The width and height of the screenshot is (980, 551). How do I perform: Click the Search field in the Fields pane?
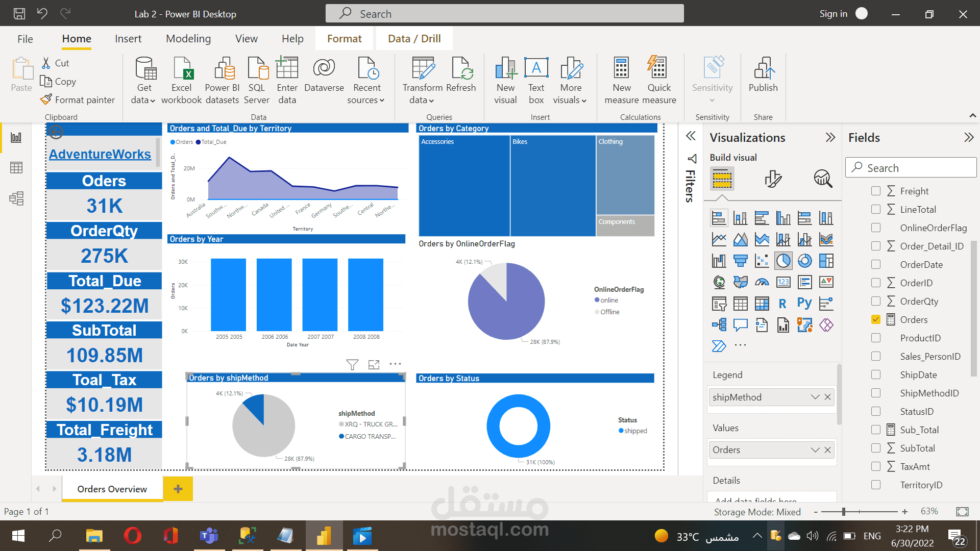tap(911, 167)
